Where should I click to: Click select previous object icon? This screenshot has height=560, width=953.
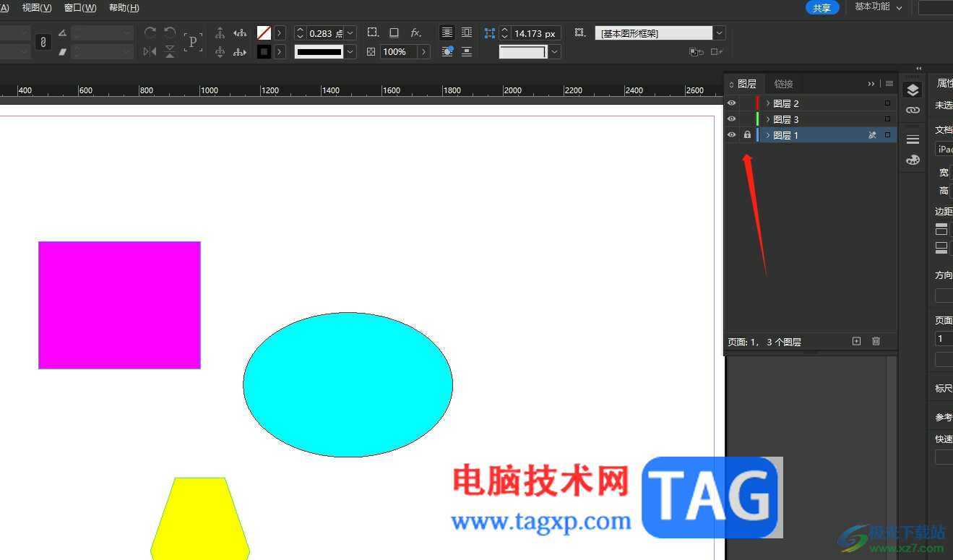point(240,33)
